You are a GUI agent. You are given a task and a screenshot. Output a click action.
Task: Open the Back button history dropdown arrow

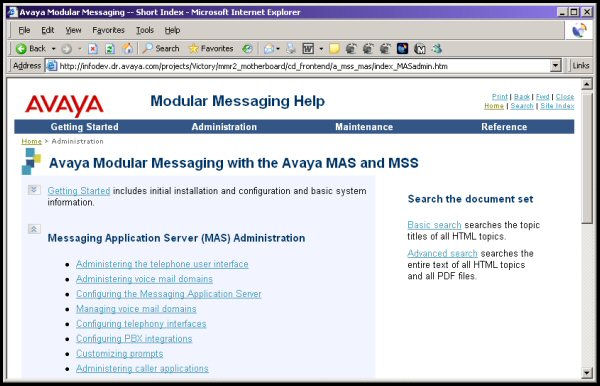click(54, 49)
